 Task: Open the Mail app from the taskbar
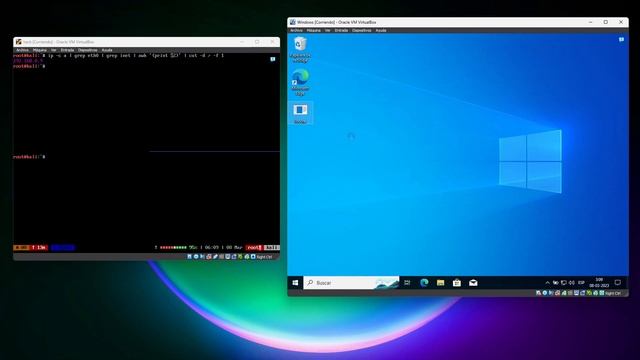pos(473,282)
